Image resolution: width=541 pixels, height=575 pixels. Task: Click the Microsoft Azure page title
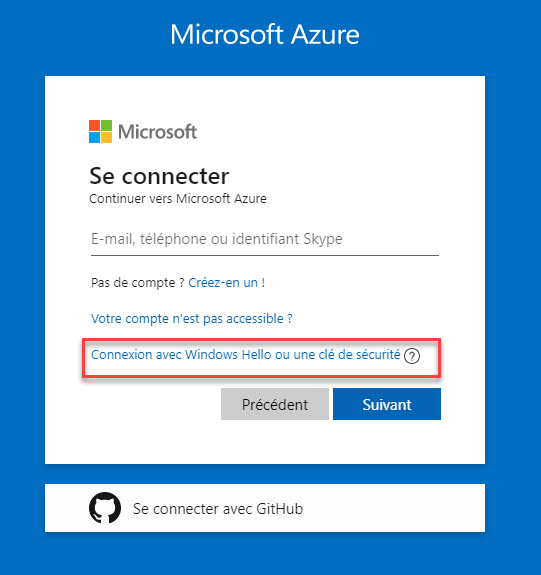pos(265,34)
